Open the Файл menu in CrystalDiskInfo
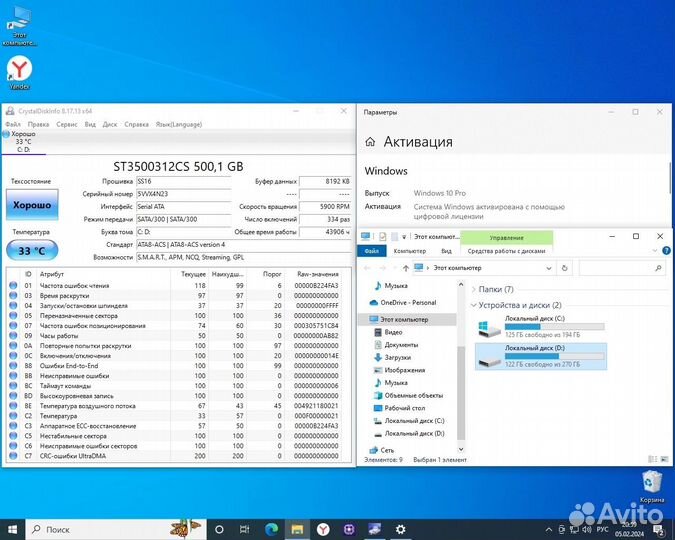This screenshot has height=540, width=675. pyautogui.click(x=13, y=124)
